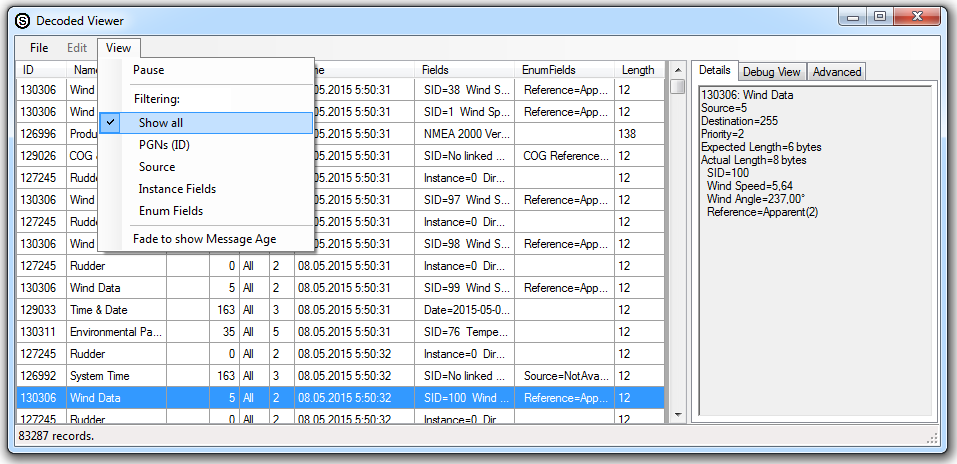Click scroll up arrow of records list
Image resolution: width=957 pixels, height=464 pixels.
tap(677, 70)
